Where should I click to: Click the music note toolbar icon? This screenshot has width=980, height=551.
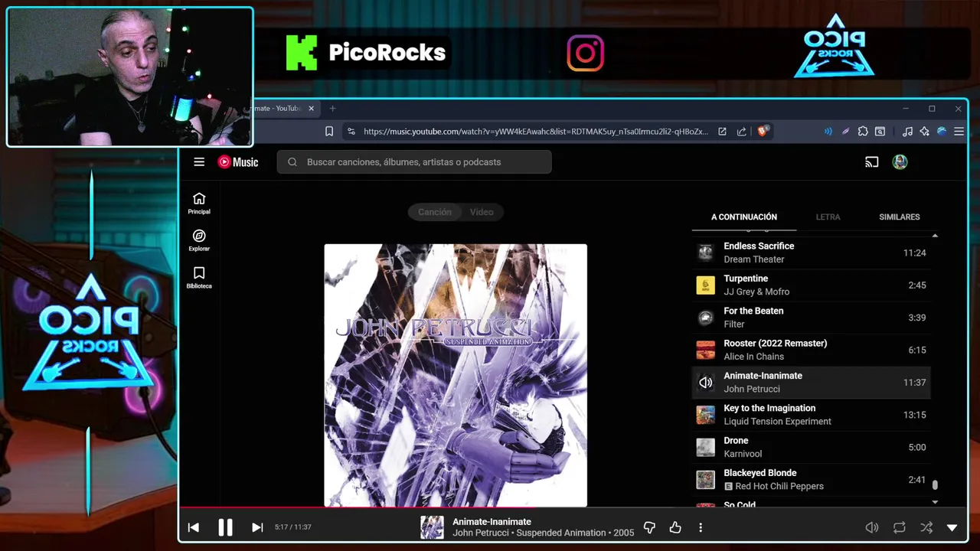pos(907,132)
